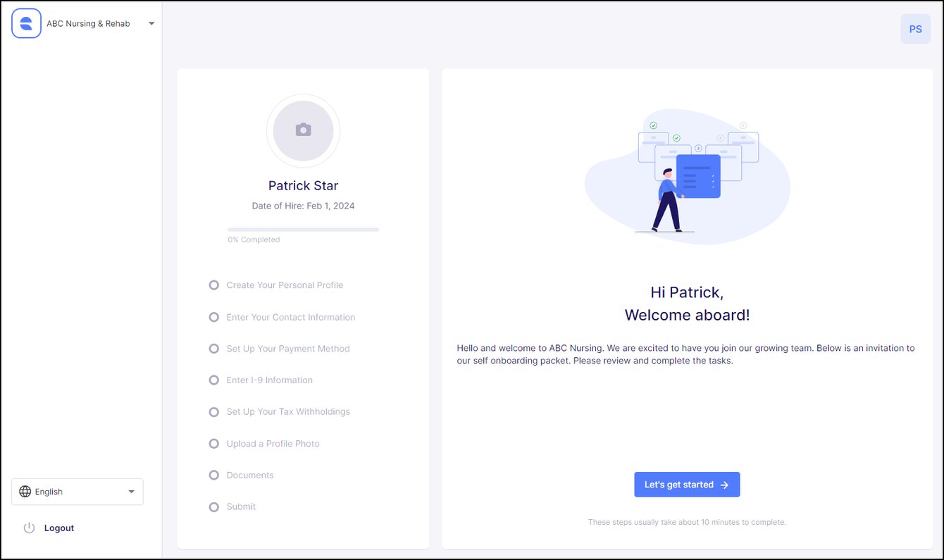Click the Logout link
The width and height of the screenshot is (944, 560).
(59, 528)
